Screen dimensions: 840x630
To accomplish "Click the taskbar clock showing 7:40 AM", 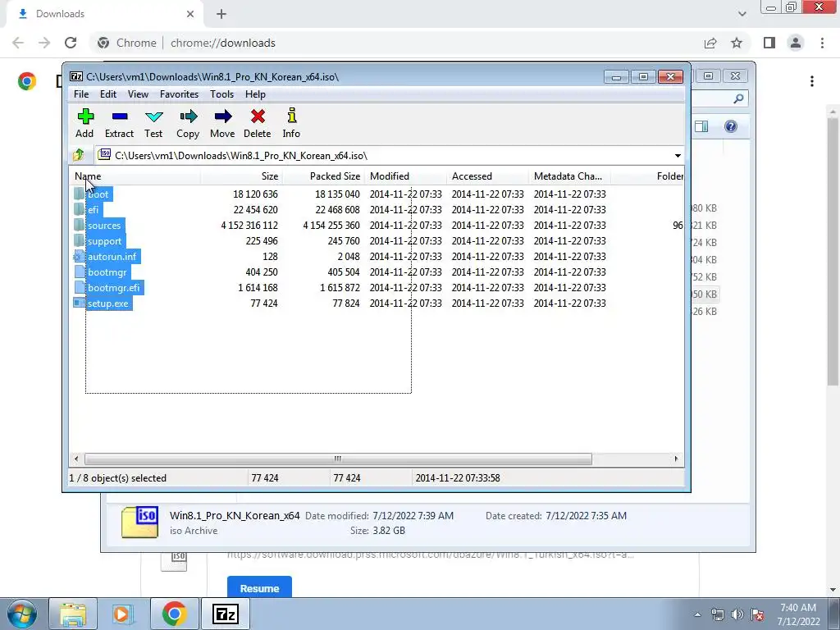I will click(798, 614).
